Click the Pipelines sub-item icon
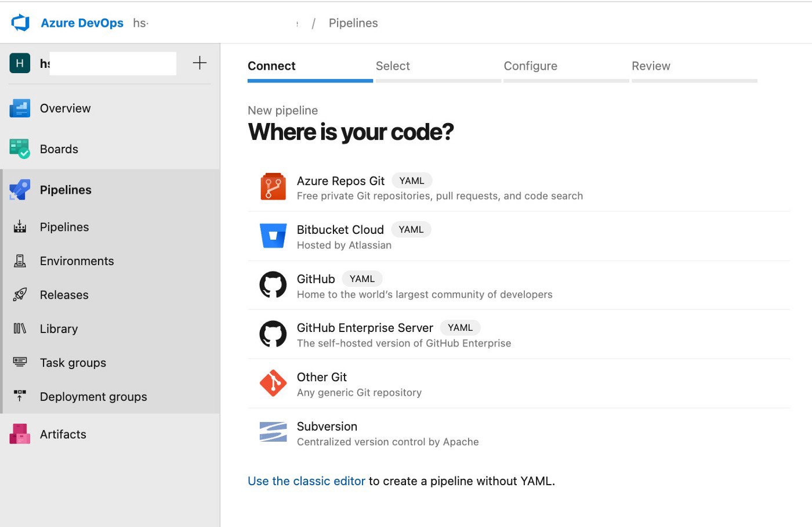 (20, 227)
